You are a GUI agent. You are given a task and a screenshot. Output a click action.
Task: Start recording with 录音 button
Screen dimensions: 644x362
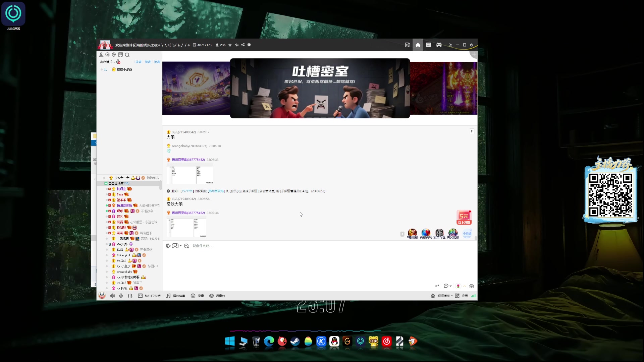click(x=197, y=296)
